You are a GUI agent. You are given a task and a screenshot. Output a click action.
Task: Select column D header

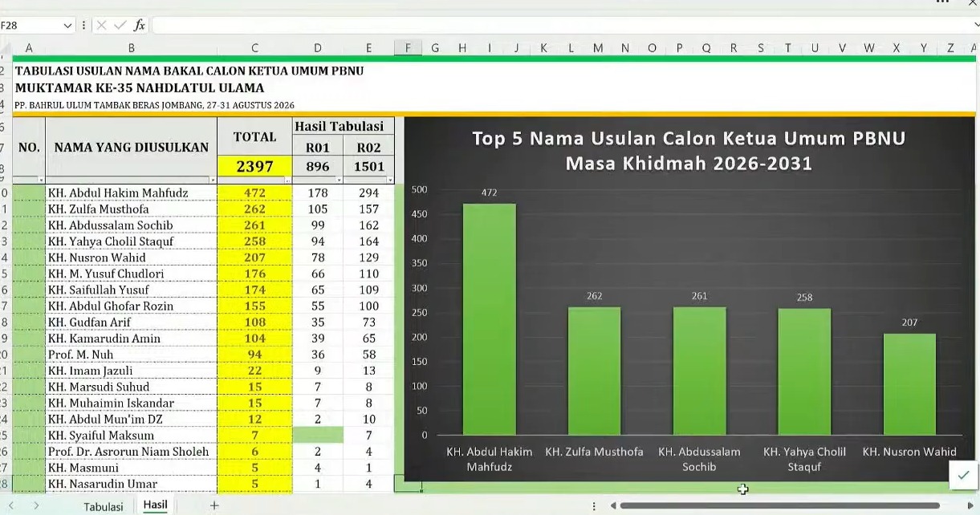tap(318, 48)
